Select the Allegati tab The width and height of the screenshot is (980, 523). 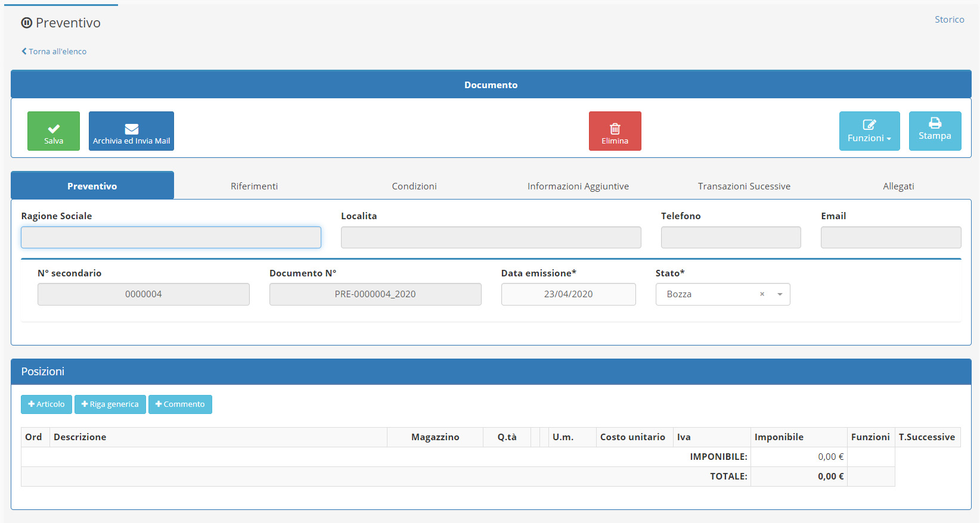click(x=898, y=186)
